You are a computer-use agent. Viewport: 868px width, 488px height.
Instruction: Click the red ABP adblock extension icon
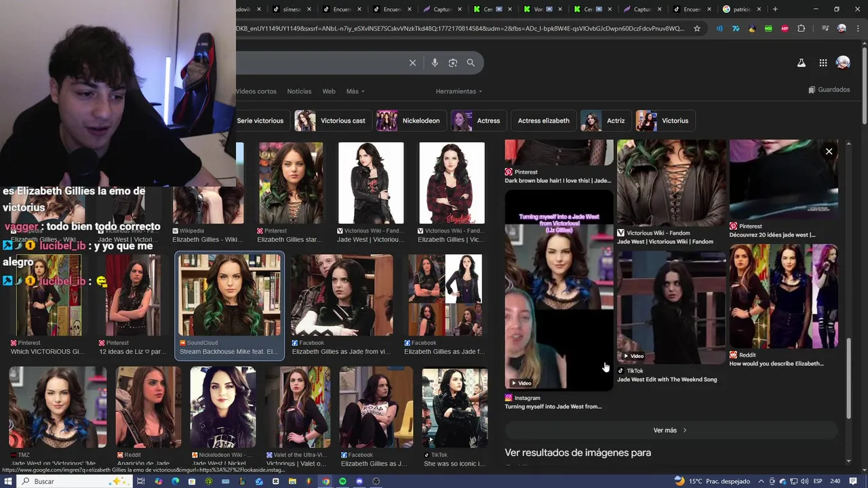pyautogui.click(x=785, y=28)
